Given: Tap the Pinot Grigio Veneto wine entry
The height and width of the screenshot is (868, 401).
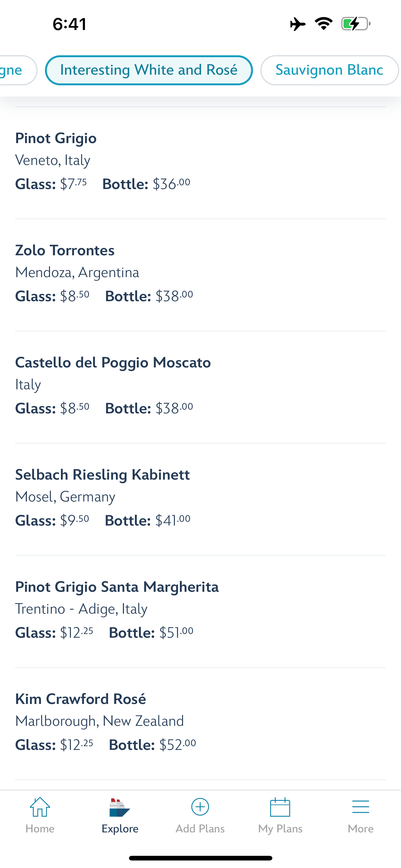Looking at the screenshot, I should tap(200, 161).
